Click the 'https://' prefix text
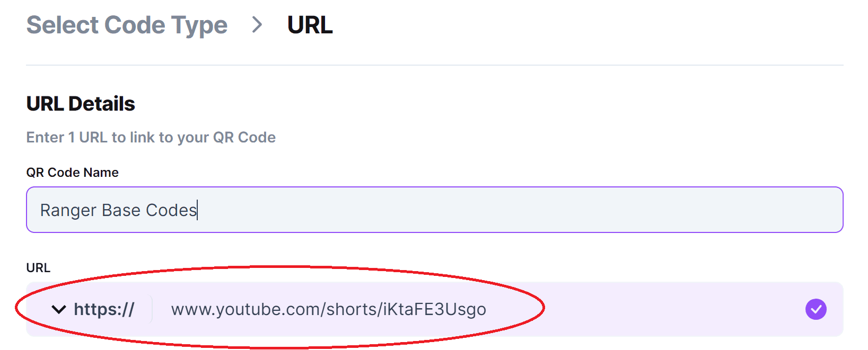 [x=104, y=309]
